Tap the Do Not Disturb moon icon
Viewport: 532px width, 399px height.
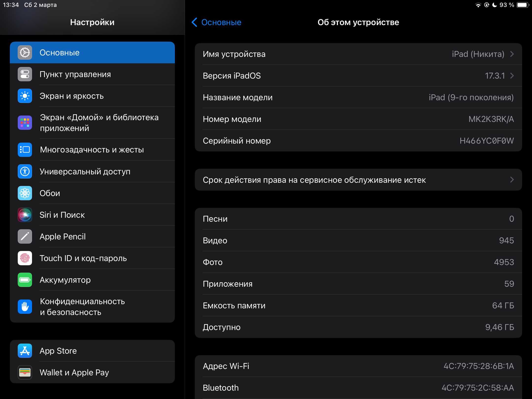click(x=495, y=5)
